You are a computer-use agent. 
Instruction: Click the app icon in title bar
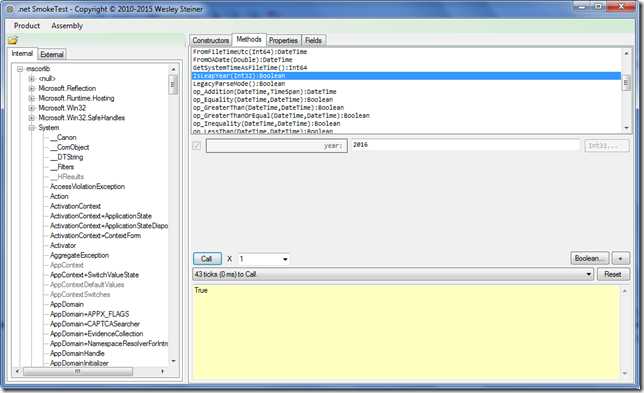(10, 9)
